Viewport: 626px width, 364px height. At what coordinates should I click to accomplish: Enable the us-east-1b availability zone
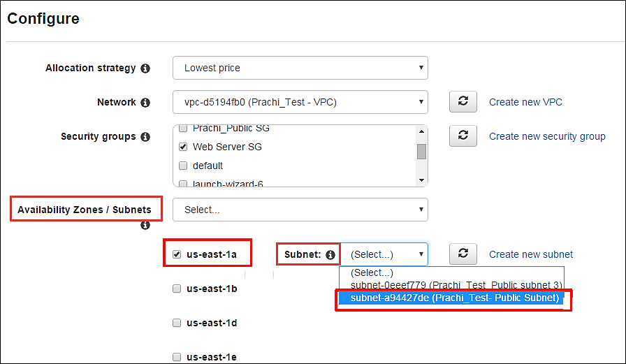coord(177,289)
